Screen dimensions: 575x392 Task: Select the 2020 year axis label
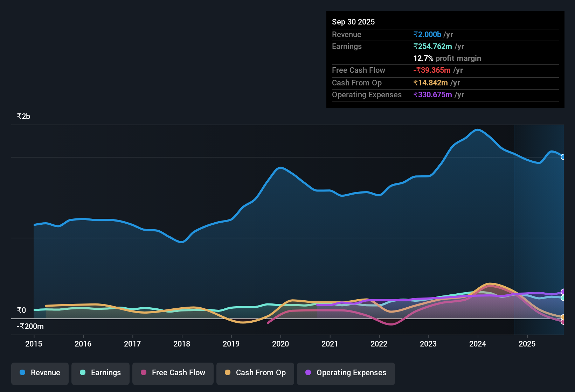[x=280, y=344]
